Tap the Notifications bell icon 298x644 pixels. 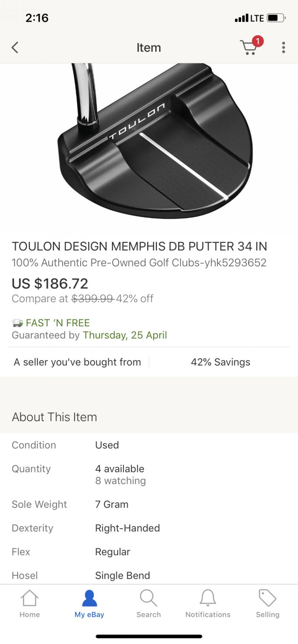[208, 598]
